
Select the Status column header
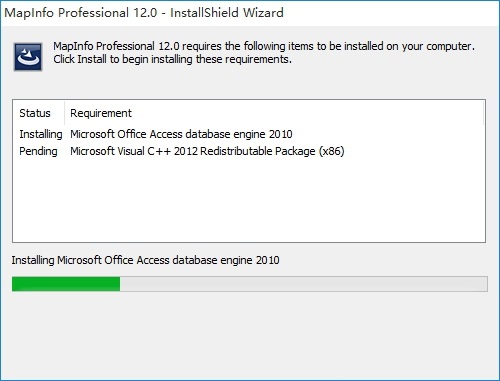[x=35, y=113]
